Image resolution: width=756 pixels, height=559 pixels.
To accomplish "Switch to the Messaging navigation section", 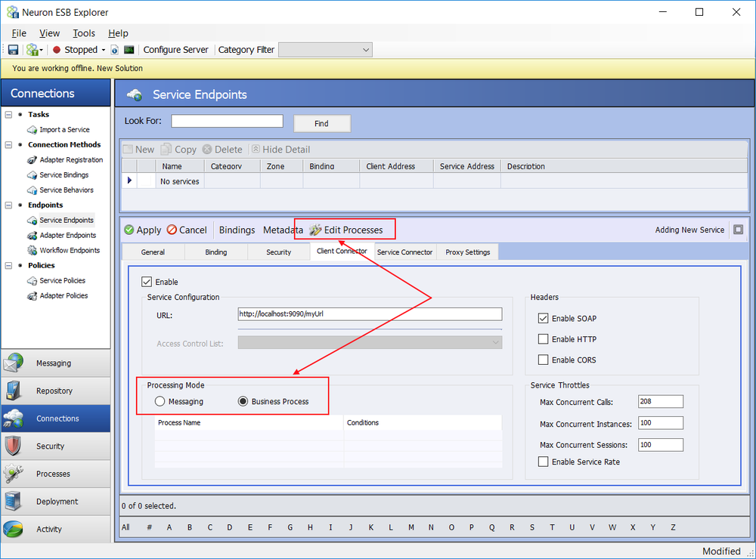I will tap(55, 363).
